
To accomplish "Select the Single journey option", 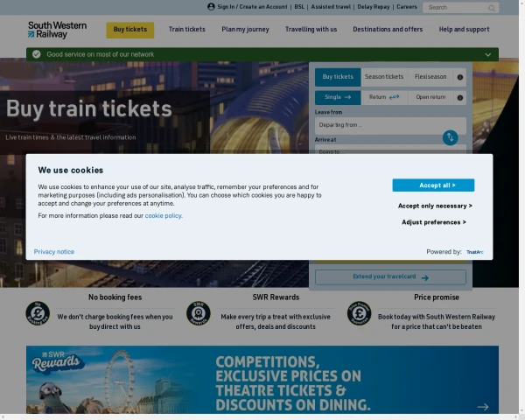I will [x=338, y=97].
